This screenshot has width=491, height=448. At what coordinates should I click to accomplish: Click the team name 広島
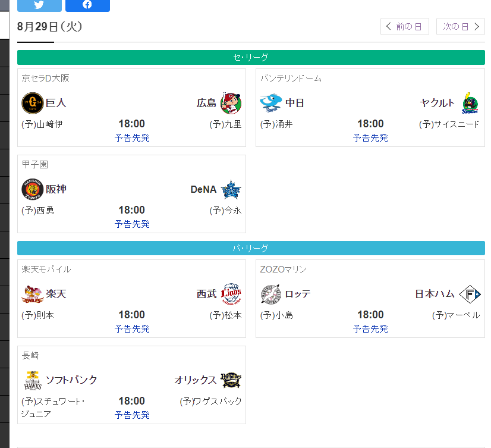click(206, 103)
